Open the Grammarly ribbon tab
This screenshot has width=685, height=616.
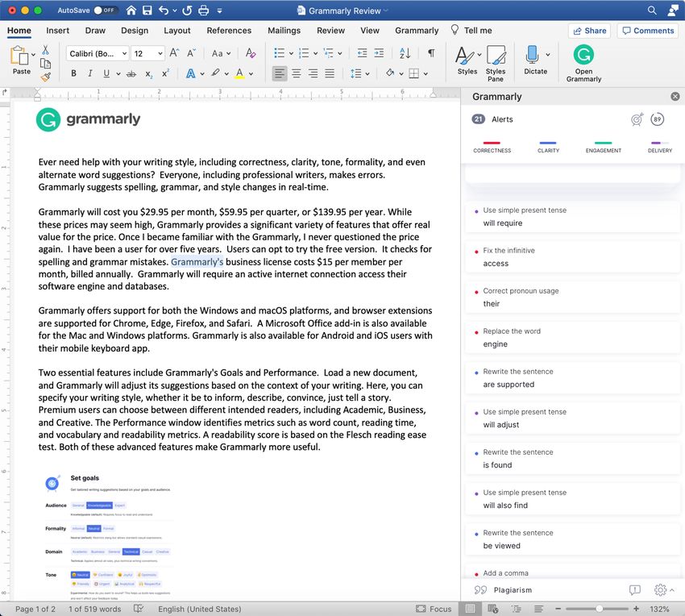click(417, 30)
